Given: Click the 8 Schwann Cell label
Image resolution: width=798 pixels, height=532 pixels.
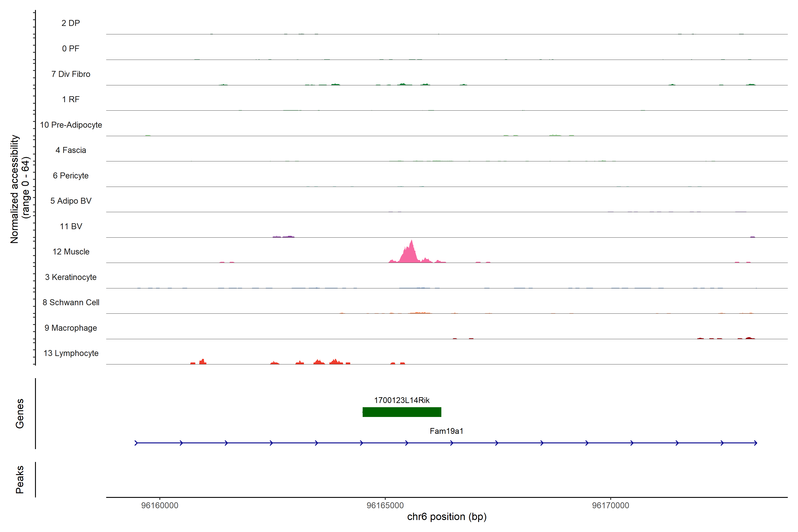Looking at the screenshot, I should pyautogui.click(x=71, y=302).
